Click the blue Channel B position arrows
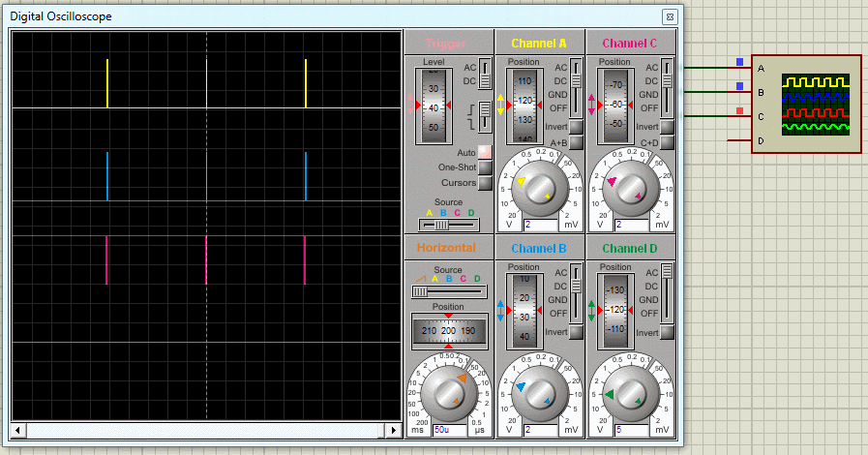Image resolution: width=868 pixels, height=455 pixels. (x=500, y=311)
